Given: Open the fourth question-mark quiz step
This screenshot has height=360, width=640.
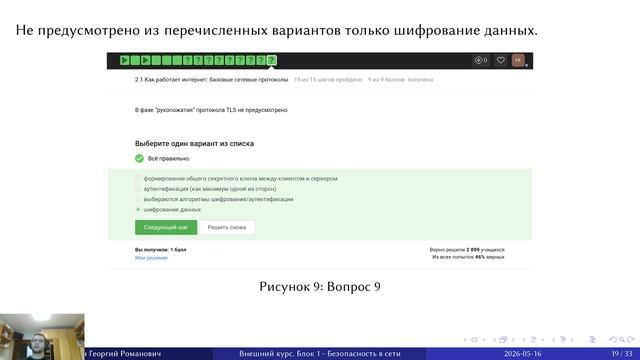Looking at the screenshot, I should pos(219,60).
